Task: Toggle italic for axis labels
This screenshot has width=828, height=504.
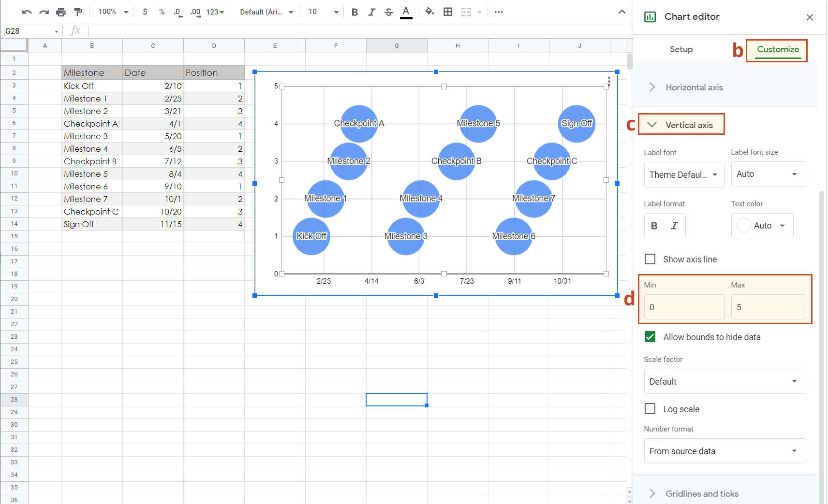Action: tap(673, 225)
